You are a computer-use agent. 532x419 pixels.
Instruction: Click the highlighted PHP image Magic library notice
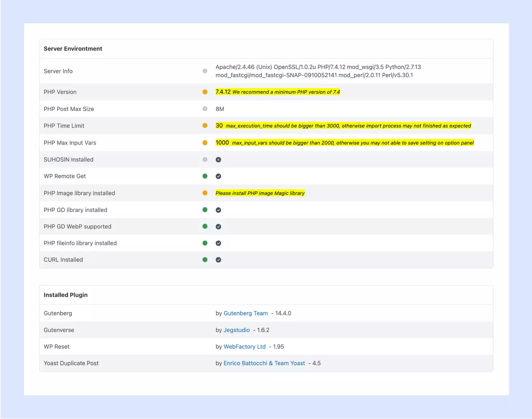tap(260, 193)
